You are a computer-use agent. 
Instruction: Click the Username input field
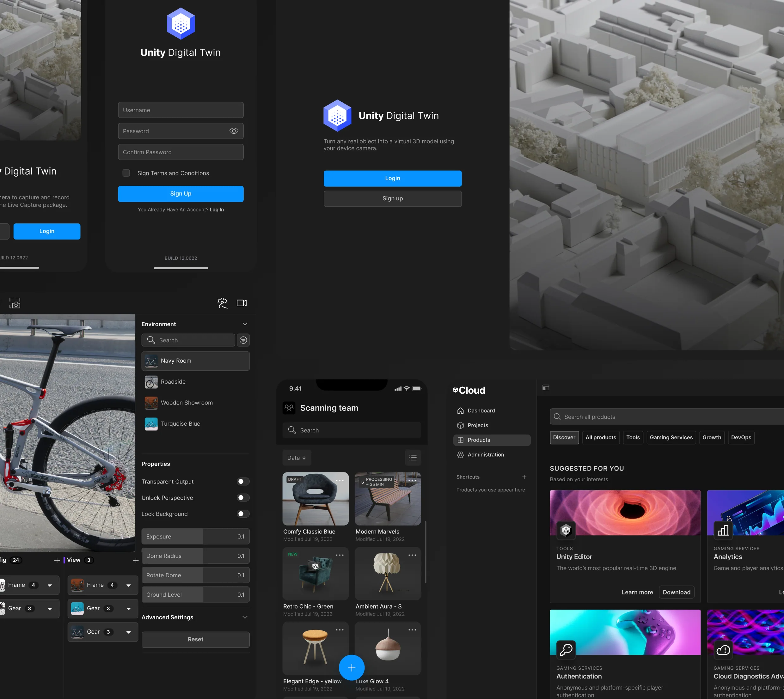pos(181,110)
